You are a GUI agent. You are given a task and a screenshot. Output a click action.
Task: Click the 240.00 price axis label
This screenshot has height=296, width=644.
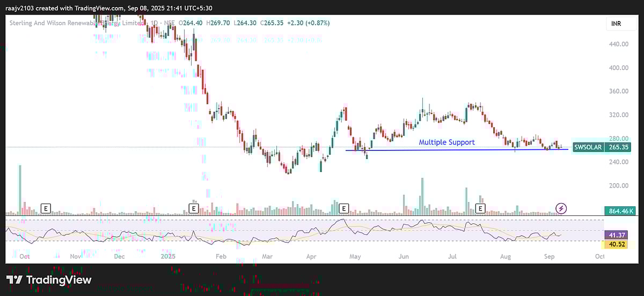(619, 162)
